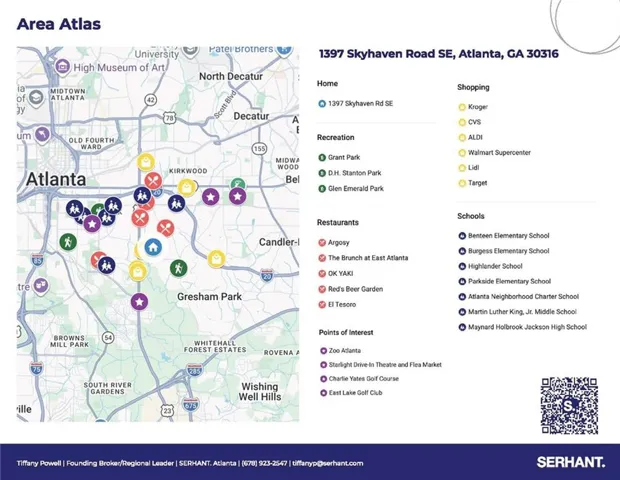Click the green golf marker on the map
This screenshot has width=620, height=480.
[x=238, y=183]
